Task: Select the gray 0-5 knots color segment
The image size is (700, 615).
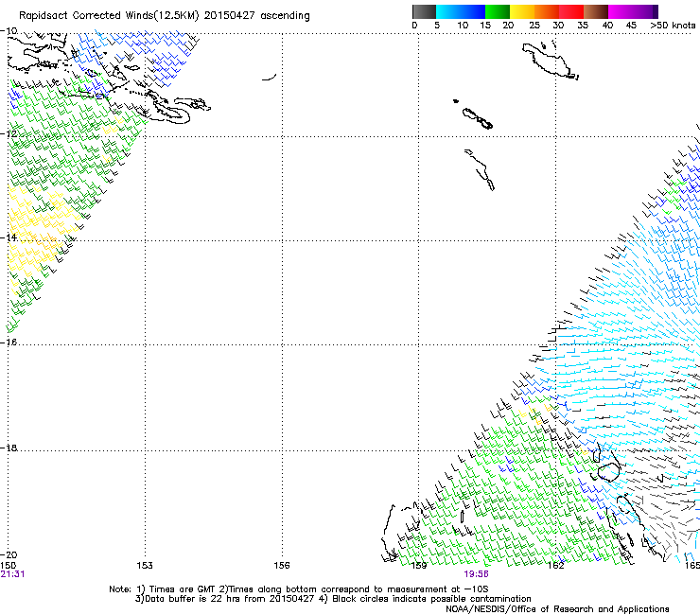Action: coord(424,11)
